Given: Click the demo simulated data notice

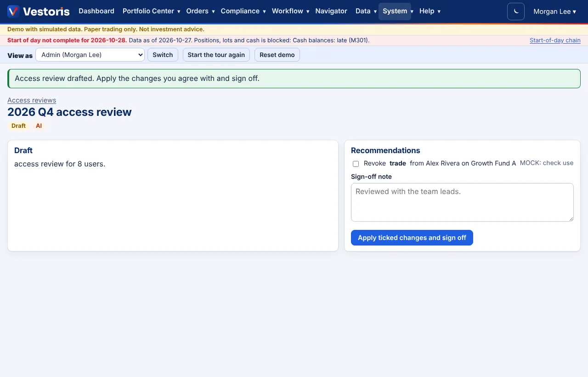Looking at the screenshot, I should 106,29.
